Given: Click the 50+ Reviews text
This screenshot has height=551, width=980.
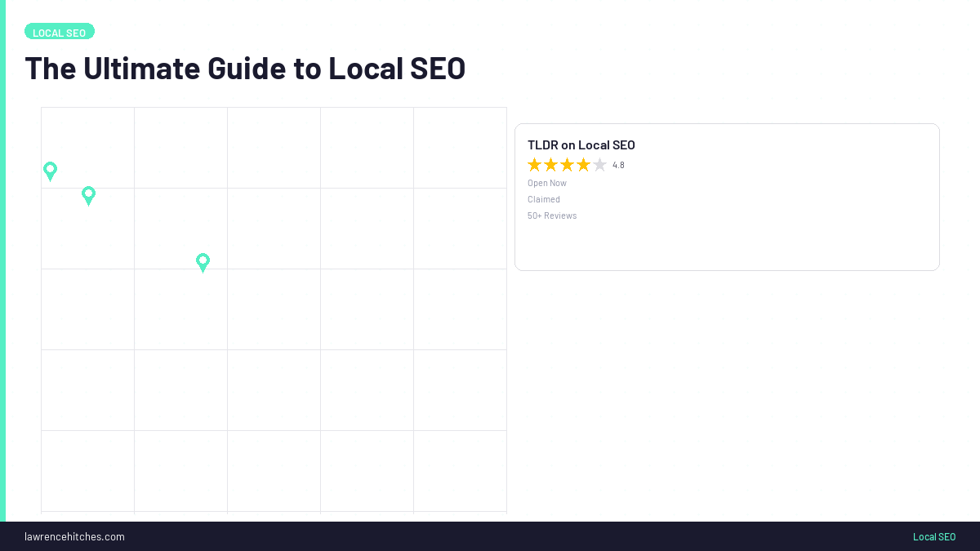Looking at the screenshot, I should coord(552,216).
